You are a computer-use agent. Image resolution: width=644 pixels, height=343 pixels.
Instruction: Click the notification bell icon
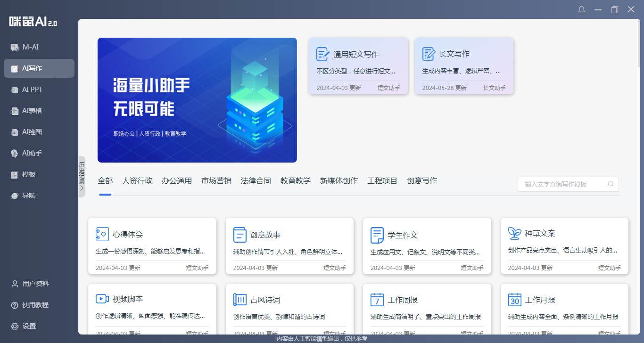pos(581,9)
